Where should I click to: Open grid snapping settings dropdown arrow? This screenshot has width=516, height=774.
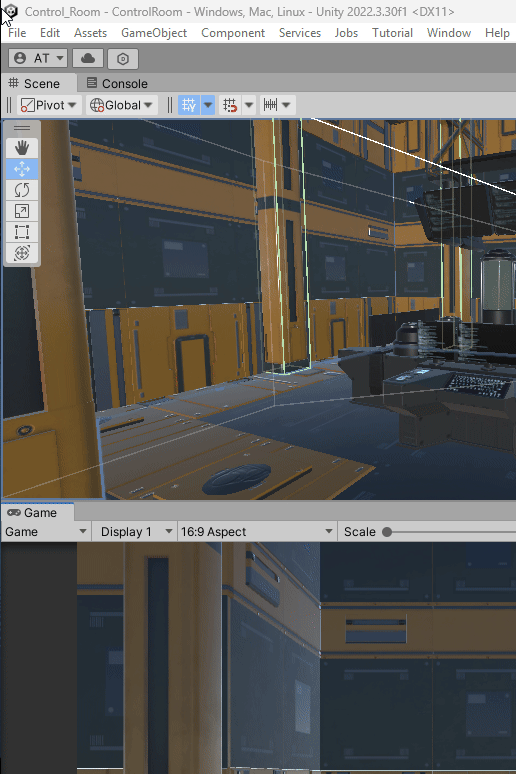(x=249, y=105)
